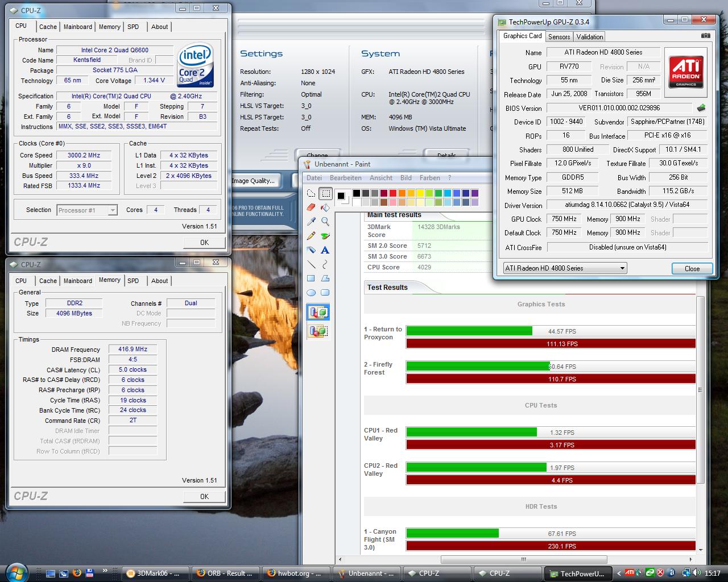Click Paint's vertical scrollbar thumb

[x=701, y=390]
